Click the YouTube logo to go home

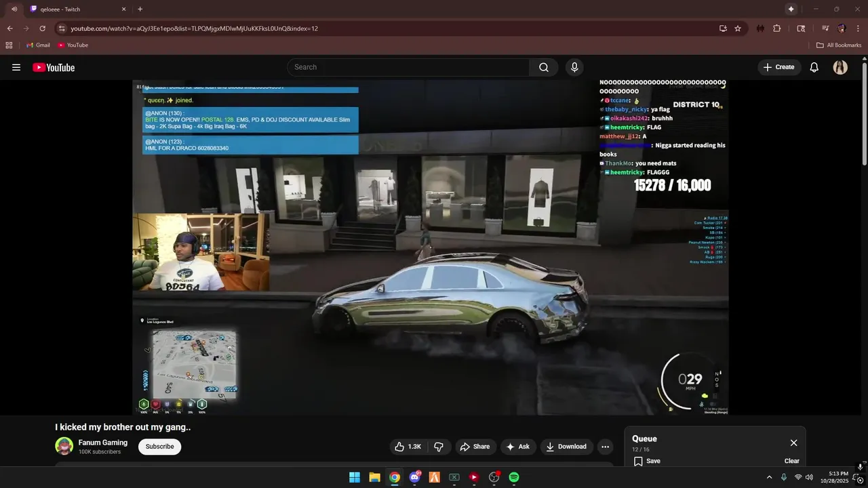click(x=54, y=67)
